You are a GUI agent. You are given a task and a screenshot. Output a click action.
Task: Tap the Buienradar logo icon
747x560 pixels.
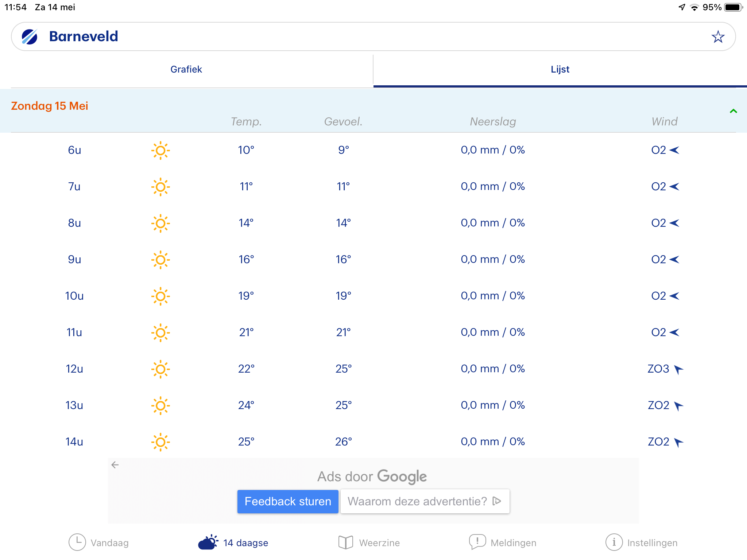pos(30,36)
